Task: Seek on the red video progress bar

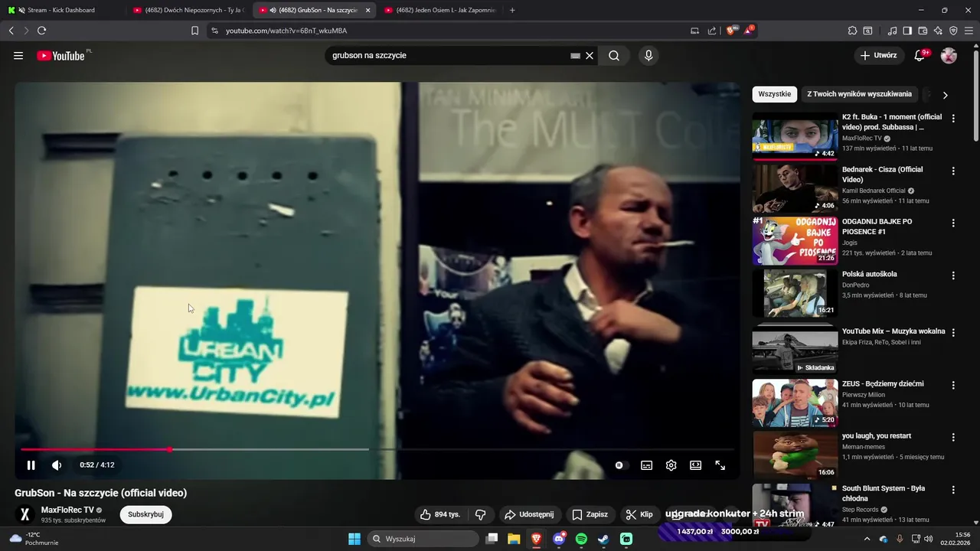Action: pos(377,449)
